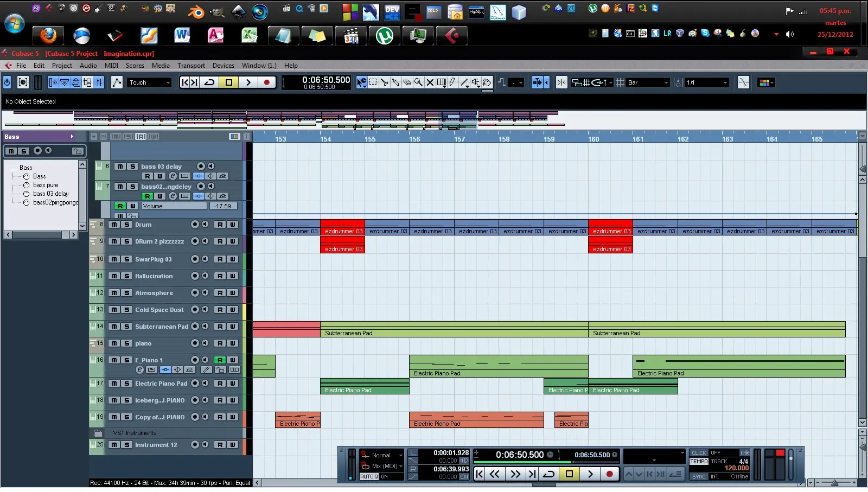Show the Inspector panel
Screen dimensions: 868x492
click(x=53, y=82)
